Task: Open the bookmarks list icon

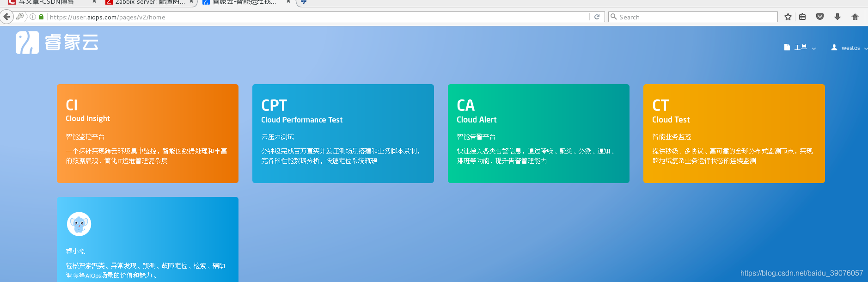Action: point(803,17)
